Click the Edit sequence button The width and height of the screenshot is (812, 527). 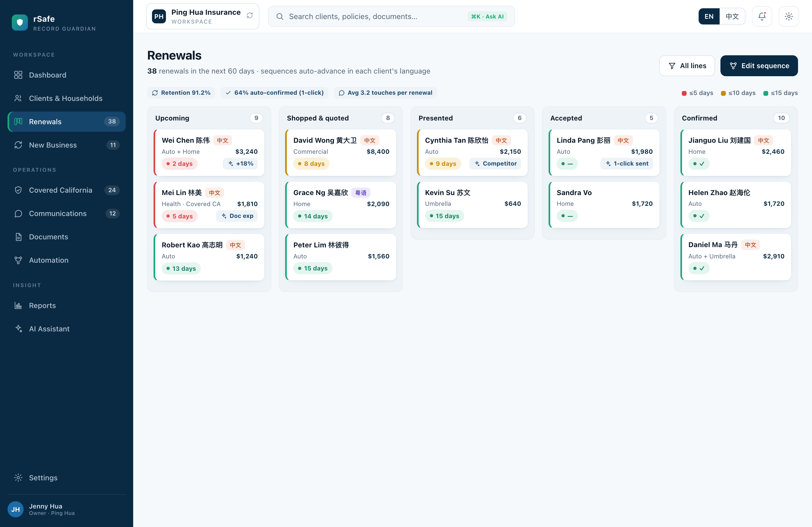[x=759, y=66]
